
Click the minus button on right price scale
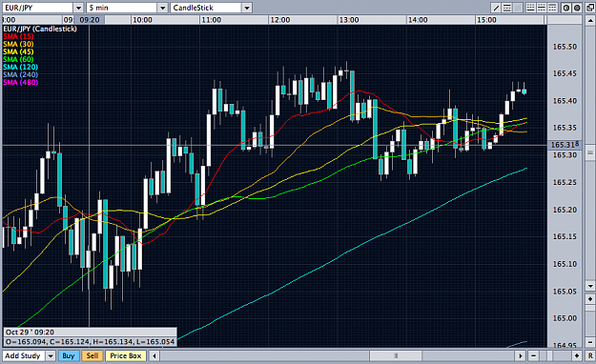click(x=590, y=342)
